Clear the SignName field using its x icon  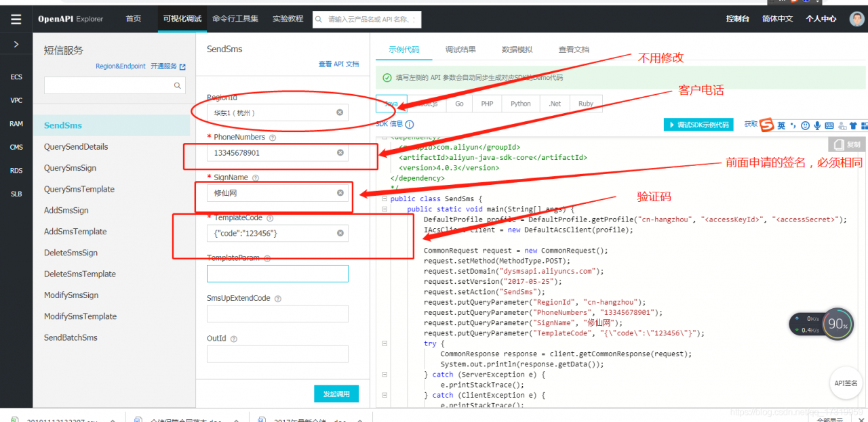(340, 193)
